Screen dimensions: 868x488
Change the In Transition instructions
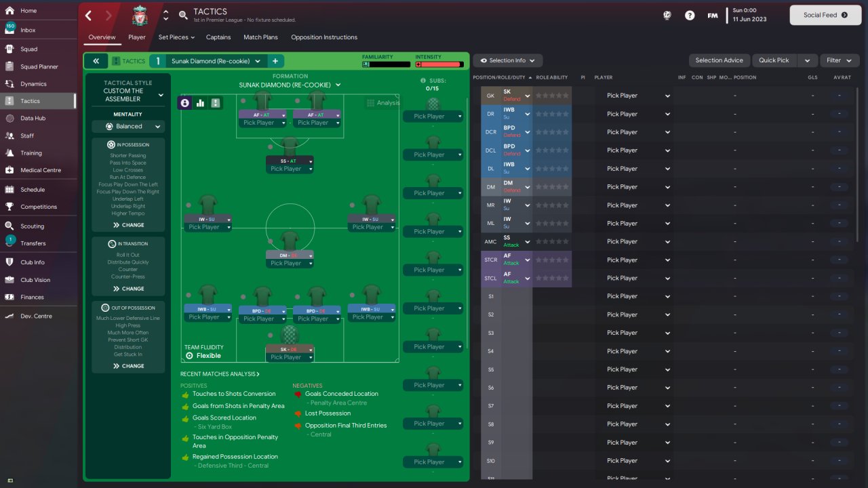128,289
